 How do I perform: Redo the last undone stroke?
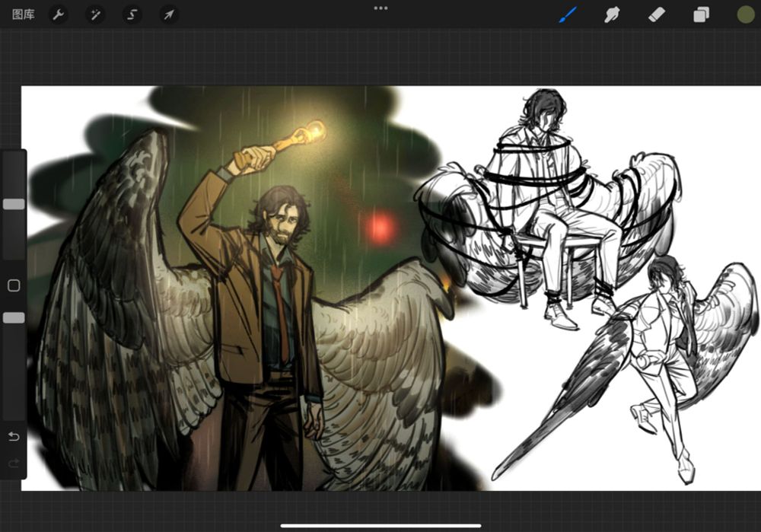(14, 463)
